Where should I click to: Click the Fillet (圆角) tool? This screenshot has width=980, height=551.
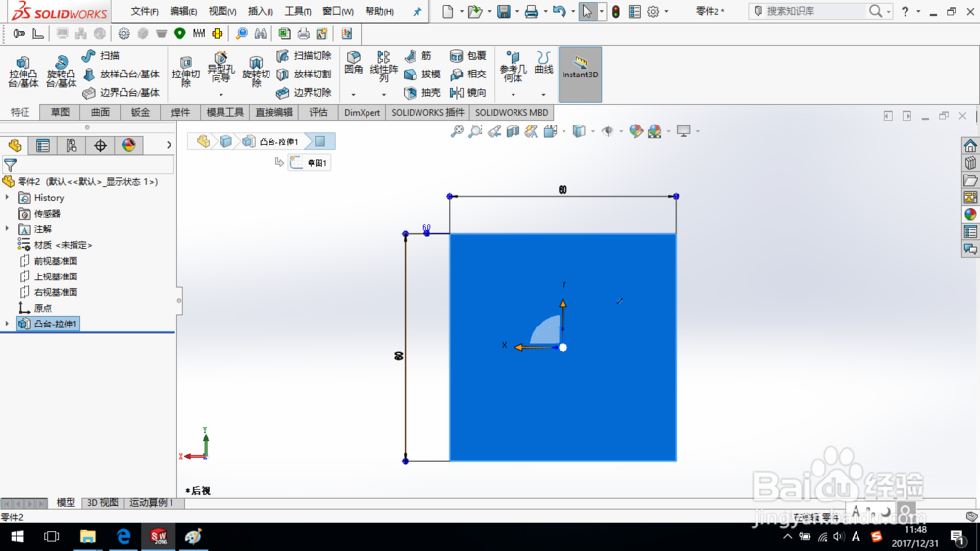click(x=353, y=63)
